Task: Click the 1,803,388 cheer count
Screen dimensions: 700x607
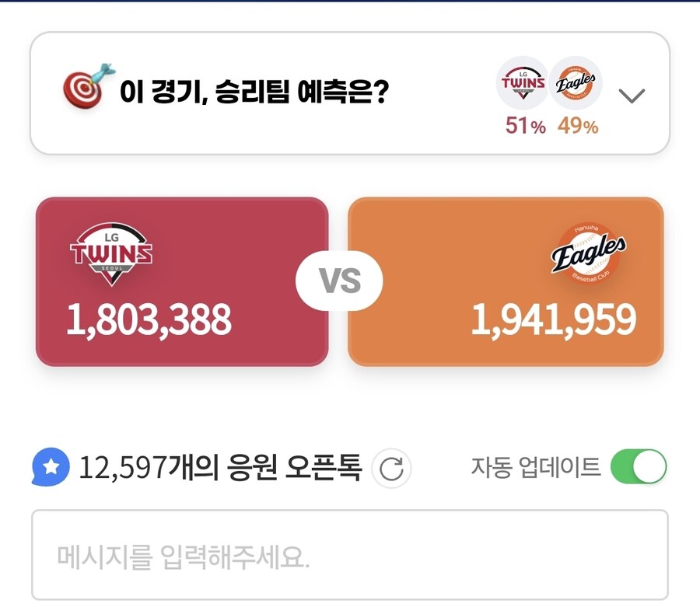Action: coord(149,319)
